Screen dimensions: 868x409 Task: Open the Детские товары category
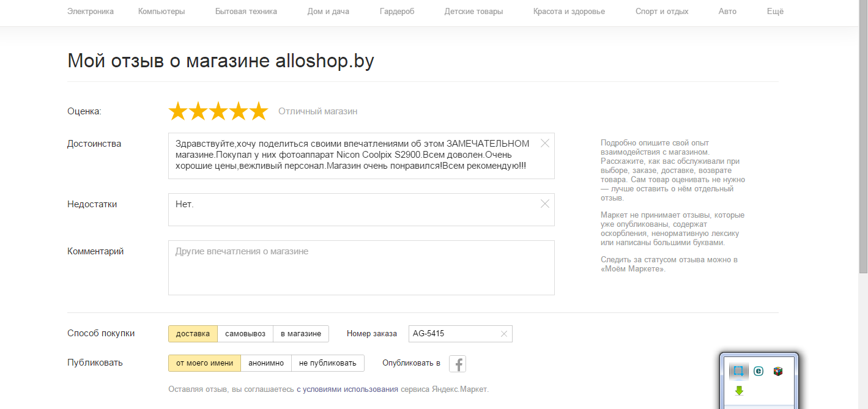click(473, 11)
